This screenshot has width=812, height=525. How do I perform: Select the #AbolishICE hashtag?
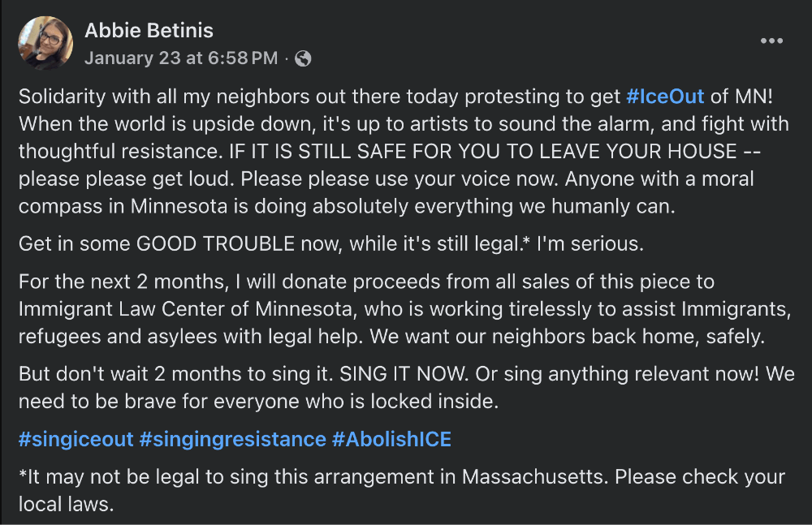coord(391,440)
